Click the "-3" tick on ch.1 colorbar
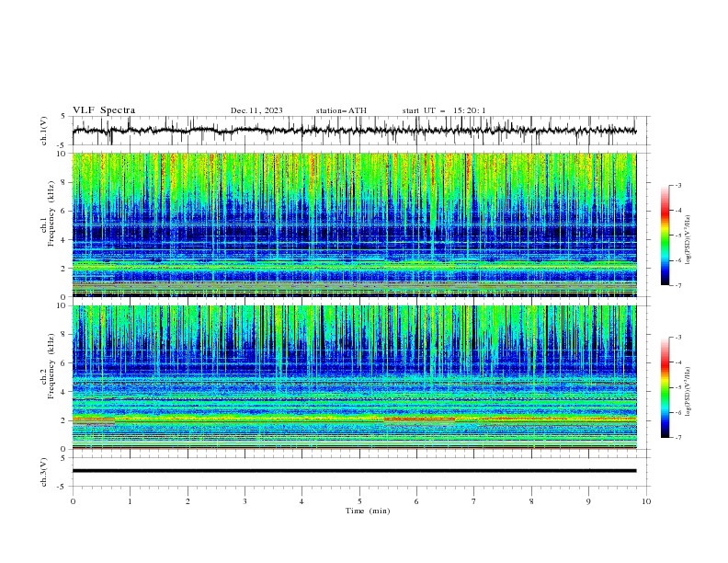 click(677, 185)
